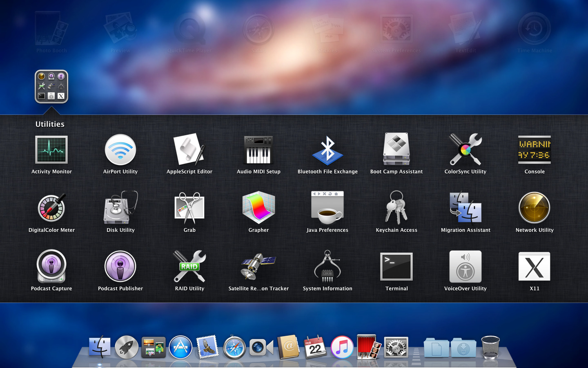This screenshot has height=368, width=588.
Task: Open the Grab screenshot utility
Action: point(189,209)
